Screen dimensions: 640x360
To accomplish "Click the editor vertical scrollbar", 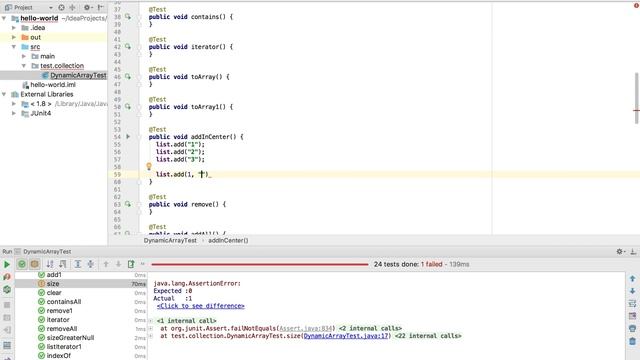I will pos(636,98).
